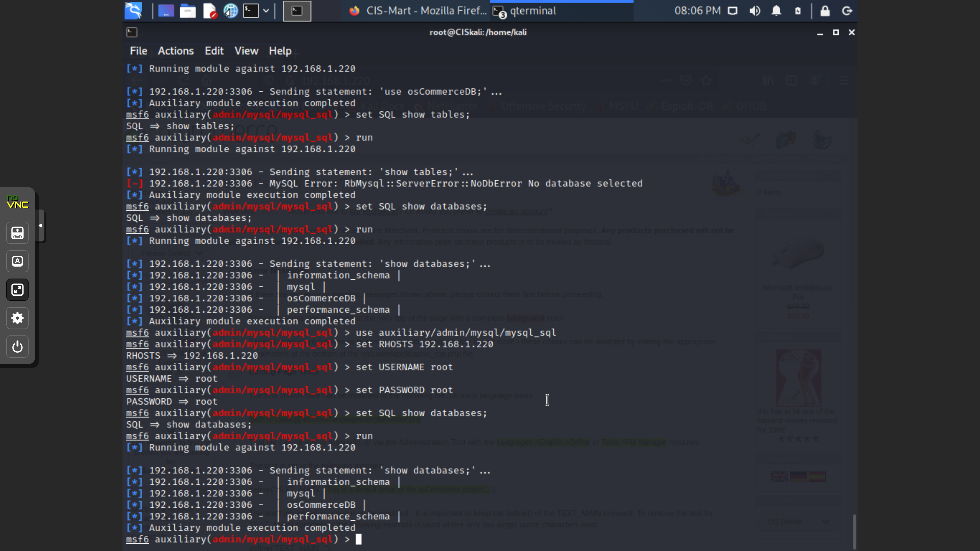Toggle noVNC fullscreen mode
Image resolution: width=980 pixels, height=551 pixels.
18,290
